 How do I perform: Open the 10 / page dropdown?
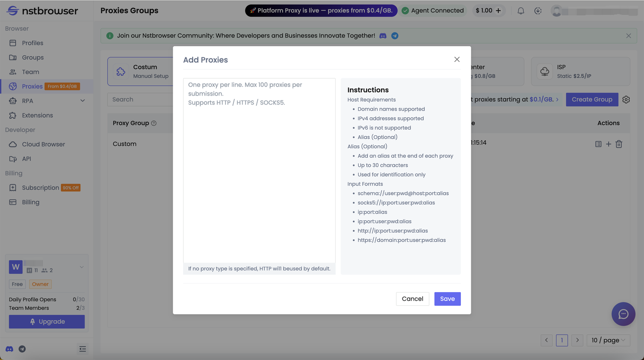tap(608, 340)
